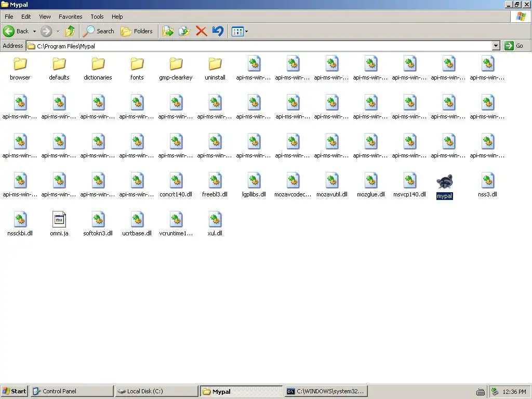Viewport: 532px width, 399px height.
Task: Select xul.dll file icon
Action: tap(215, 220)
